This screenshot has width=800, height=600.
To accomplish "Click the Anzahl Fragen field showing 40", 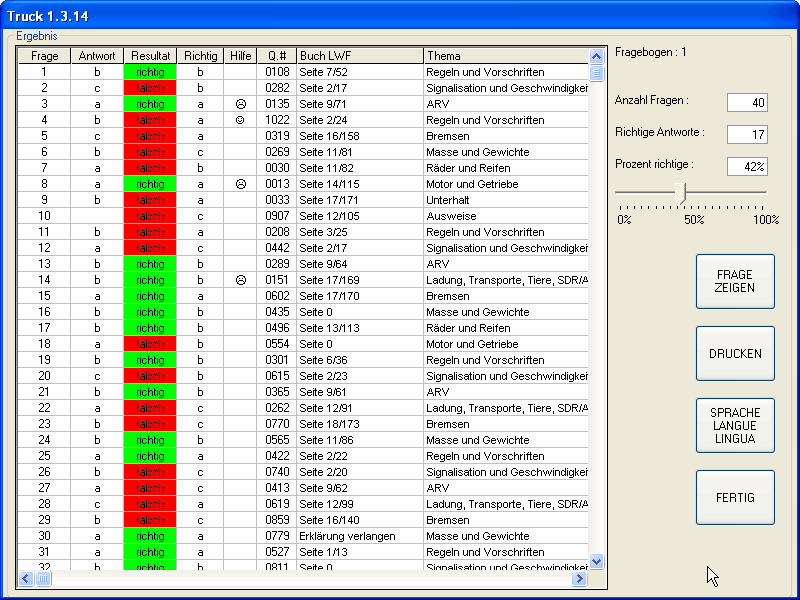I will [746, 102].
